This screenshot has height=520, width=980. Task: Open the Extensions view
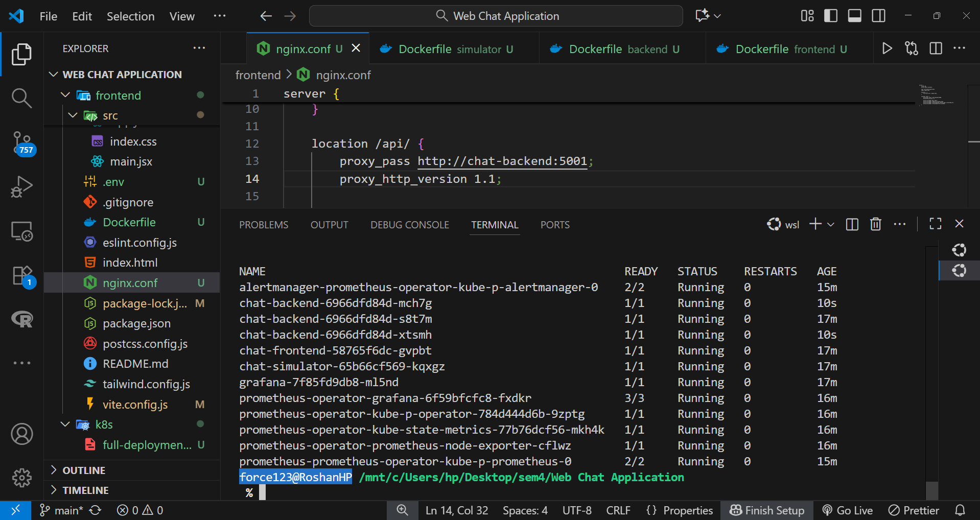coord(21,276)
